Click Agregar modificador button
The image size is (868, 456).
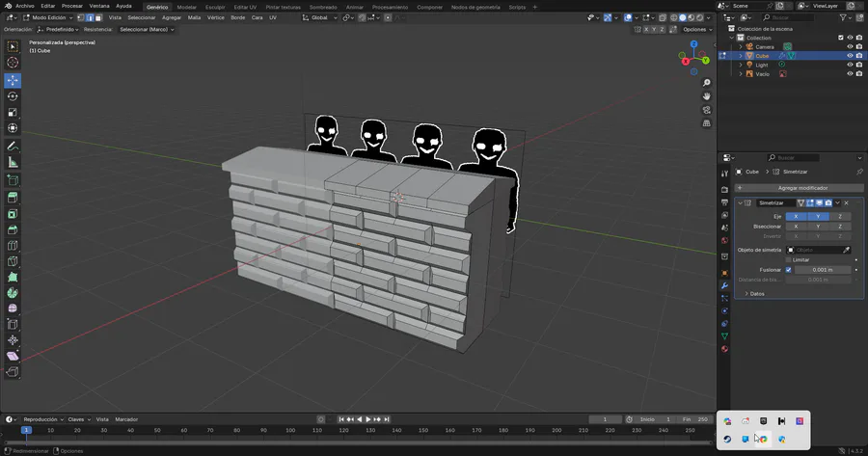coord(799,188)
